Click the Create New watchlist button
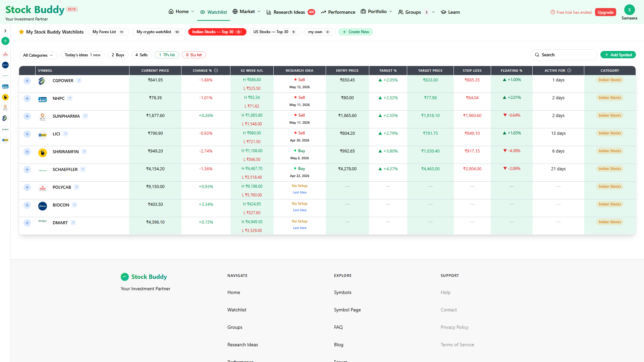The height and width of the screenshot is (362, 644). pos(356,32)
